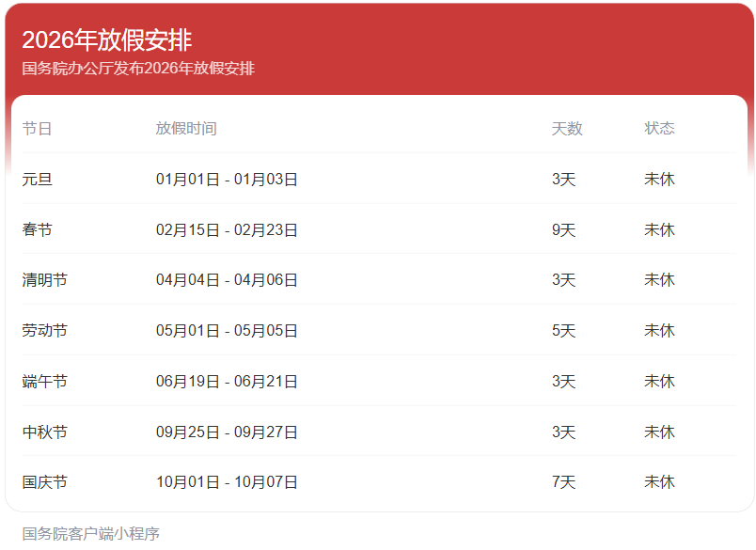Click the 国务院办公厅发布 subtitle text

[138, 69]
